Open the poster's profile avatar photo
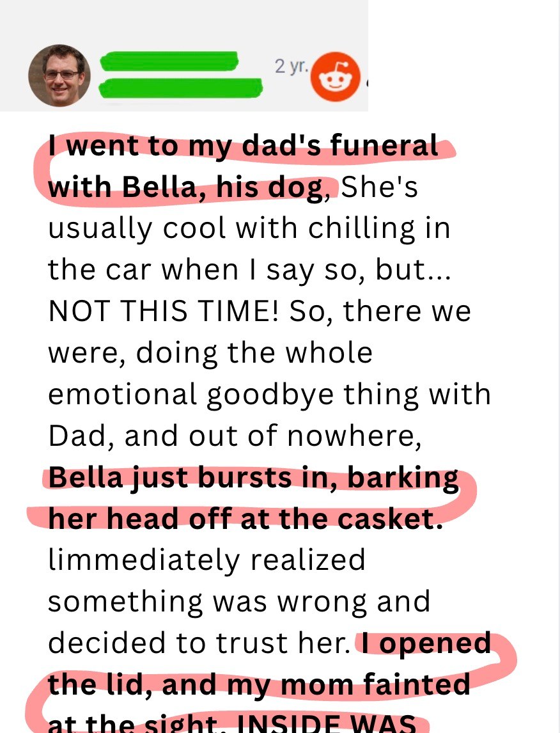Viewport: 560px width, 733px height. 60,75
